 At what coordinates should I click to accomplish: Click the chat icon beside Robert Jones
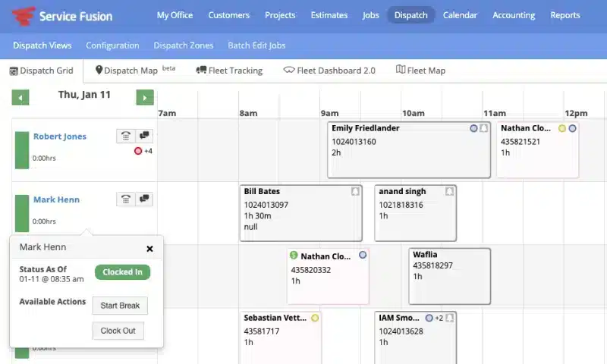(x=144, y=136)
